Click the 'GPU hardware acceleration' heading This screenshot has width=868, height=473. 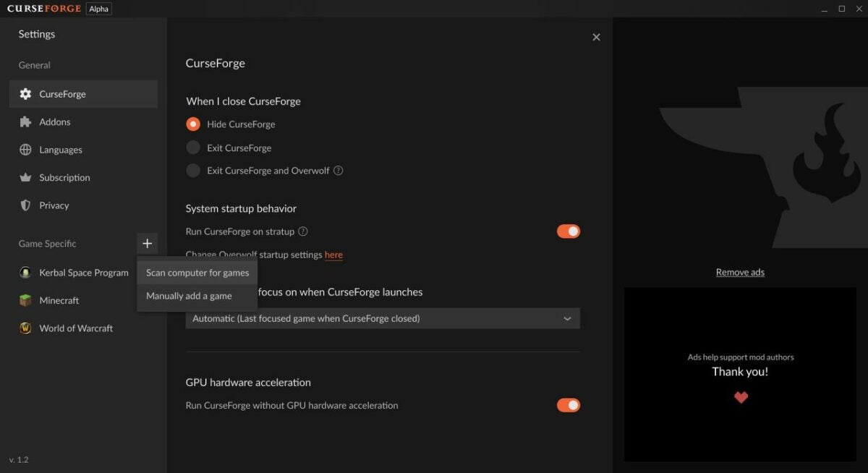point(248,382)
